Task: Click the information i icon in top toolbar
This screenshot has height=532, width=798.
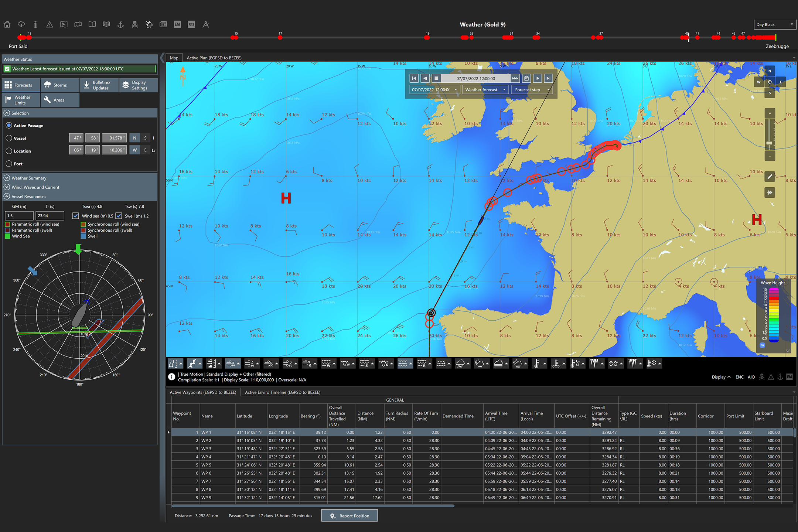Action: (35, 24)
